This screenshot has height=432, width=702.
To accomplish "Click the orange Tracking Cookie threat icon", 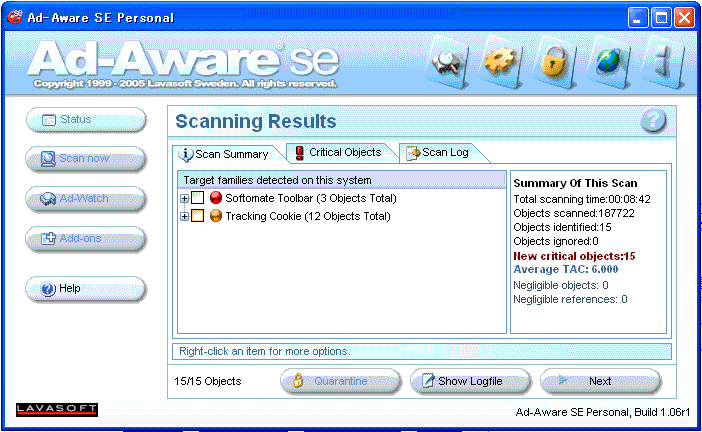I will [216, 216].
